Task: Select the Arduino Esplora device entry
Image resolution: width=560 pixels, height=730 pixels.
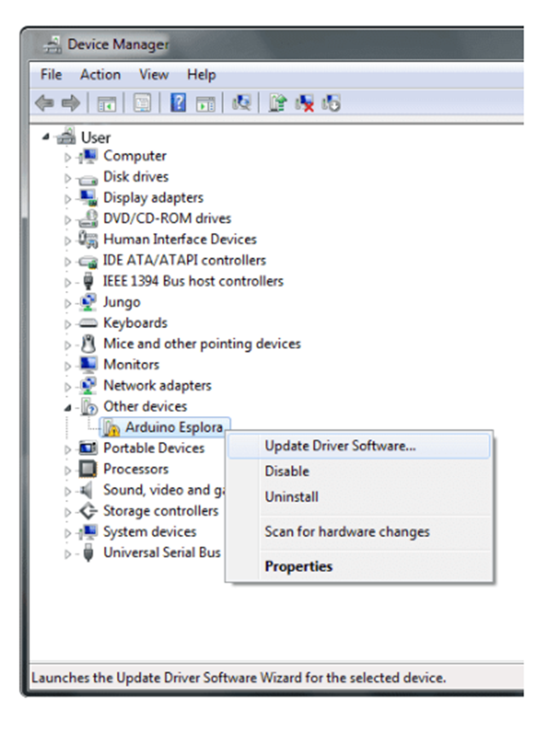Action: 173,427
